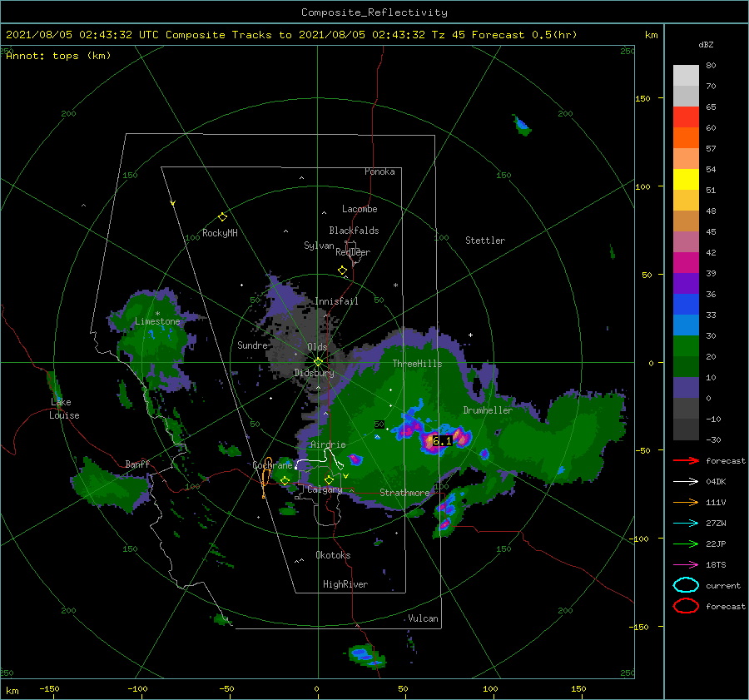Click the Stettler city label

(x=485, y=241)
